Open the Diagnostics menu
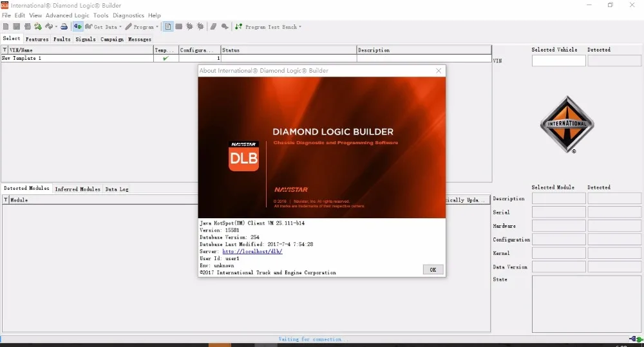The width and height of the screenshot is (644, 347). coord(129,15)
